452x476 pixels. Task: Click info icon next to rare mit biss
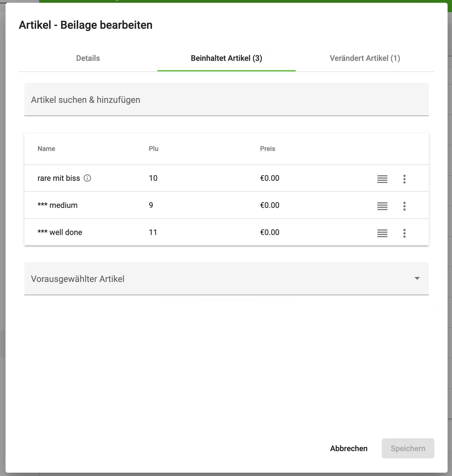coord(87,178)
